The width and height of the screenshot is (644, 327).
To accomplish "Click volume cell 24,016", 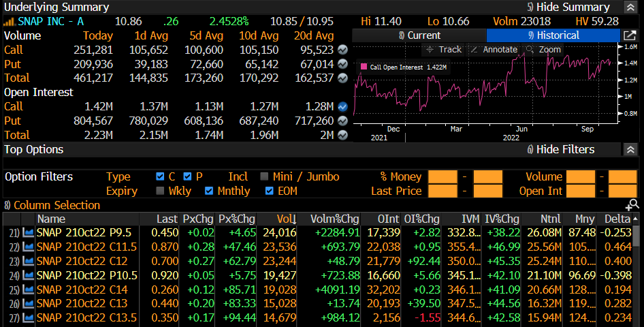I will [279, 233].
